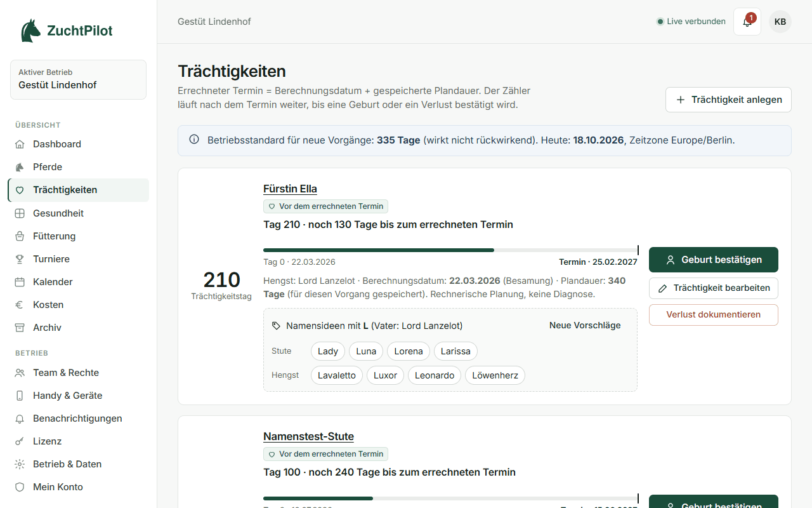Click the Pferde horse icon in sidebar
812x508 pixels.
[20, 167]
